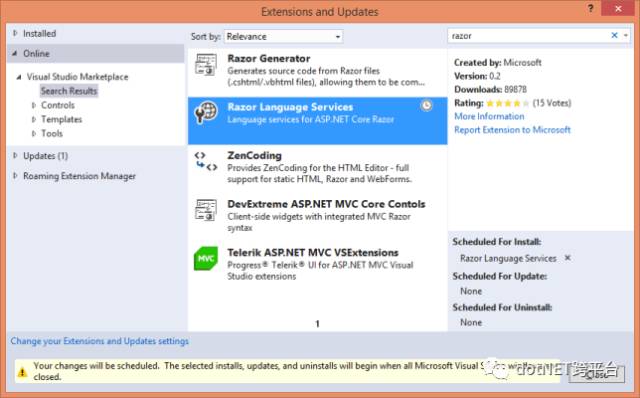
Task: Expand the Templates node
Action: coord(34,120)
